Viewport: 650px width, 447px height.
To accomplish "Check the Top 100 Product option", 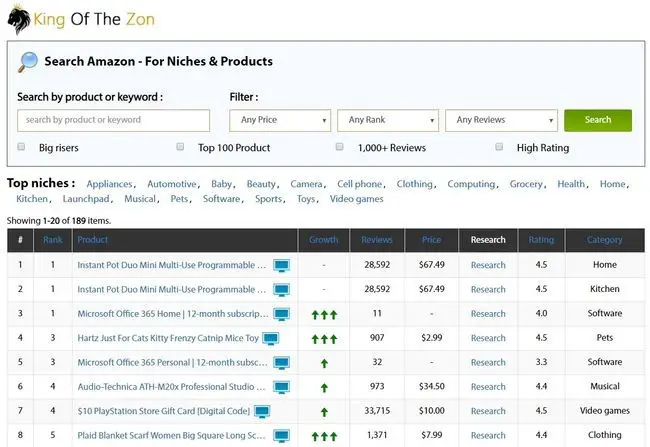I will click(180, 147).
